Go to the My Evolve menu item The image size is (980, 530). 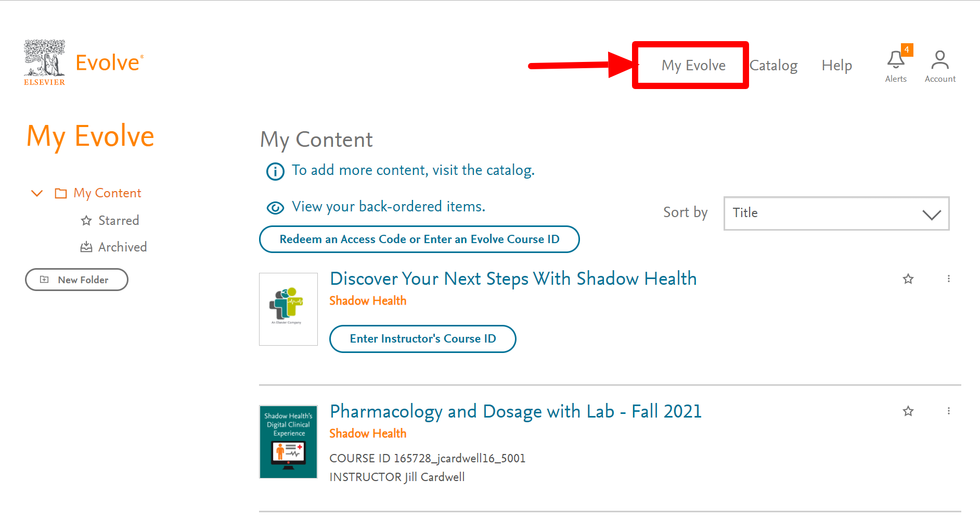(693, 66)
